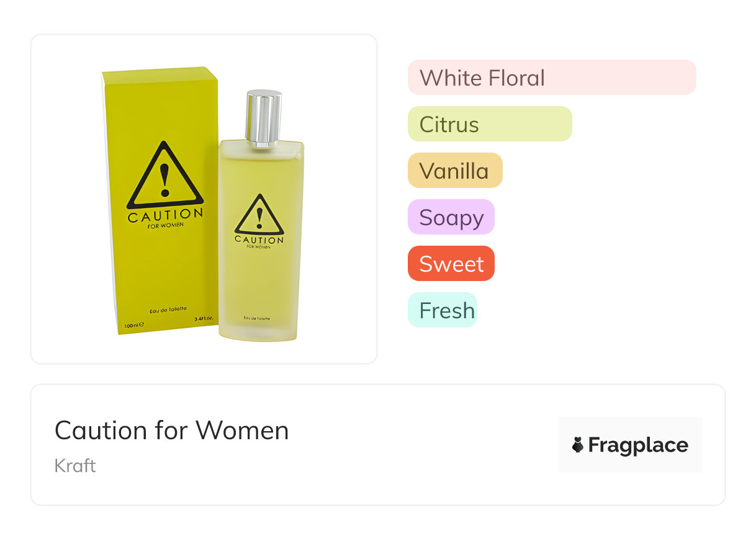Screen dimensions: 756x536
Task: Click the CAUTION FOR WOMEN text on box
Action: pyautogui.click(x=165, y=218)
